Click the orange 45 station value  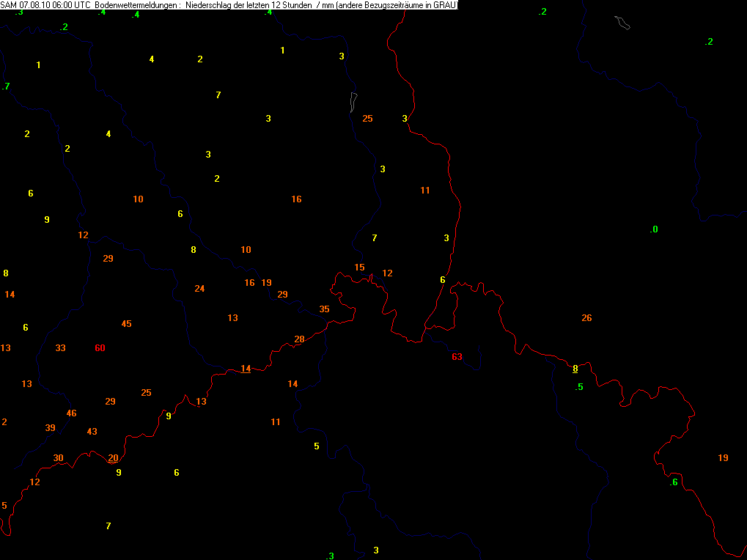126,324
